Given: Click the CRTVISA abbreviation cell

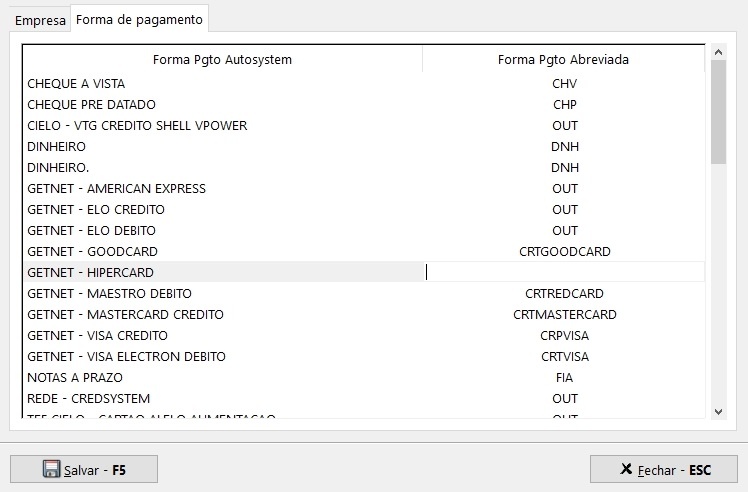Looking at the screenshot, I should click(565, 357).
